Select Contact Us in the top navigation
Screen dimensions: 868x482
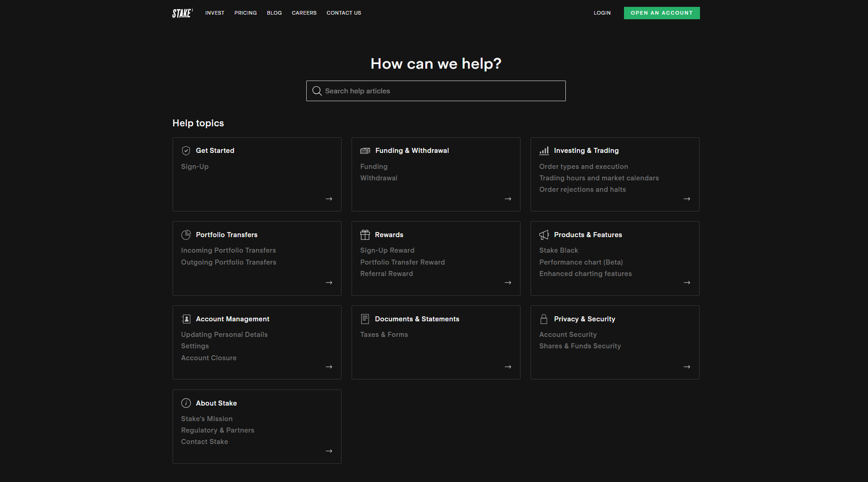344,13
